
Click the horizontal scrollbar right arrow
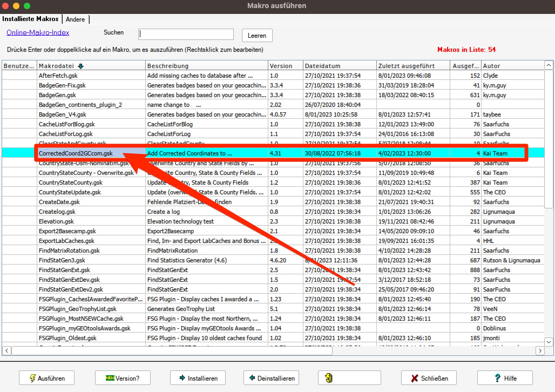click(540, 351)
